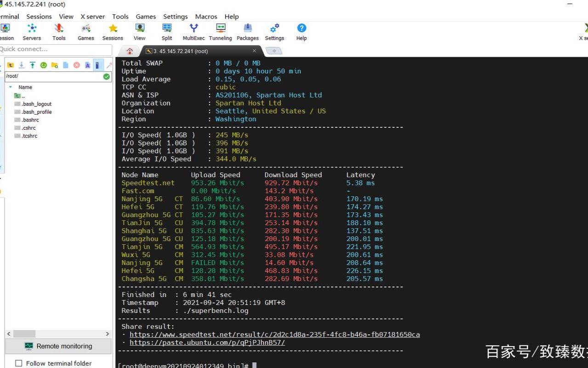Viewport: 588px width, 368px height.
Task: Open the Tunneling toolbar icon
Action: click(x=220, y=32)
